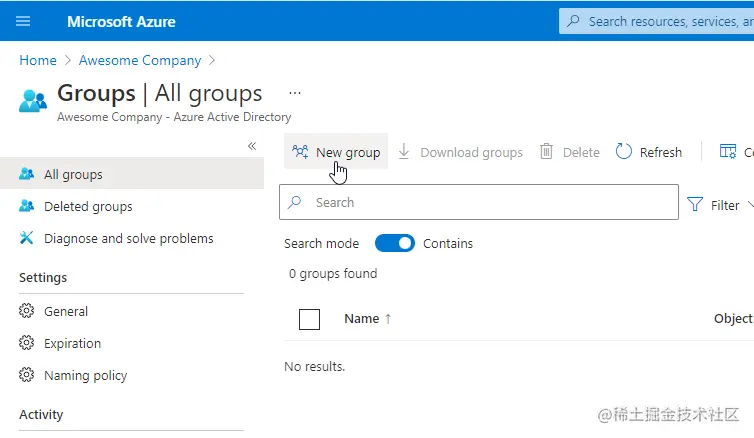Click Download groups toolbar item
This screenshot has height=438, width=754.
click(x=460, y=152)
